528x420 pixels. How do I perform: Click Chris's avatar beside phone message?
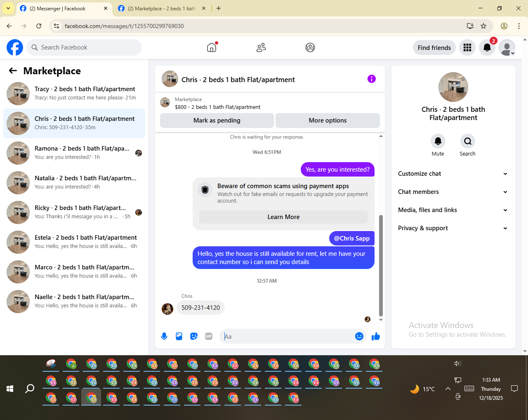point(167,309)
